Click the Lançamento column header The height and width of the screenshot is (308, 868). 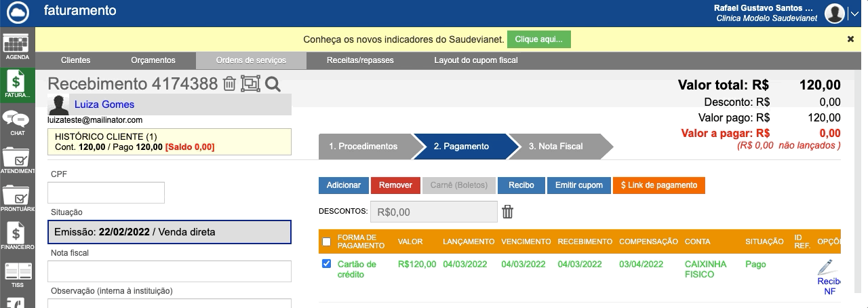[x=469, y=242]
